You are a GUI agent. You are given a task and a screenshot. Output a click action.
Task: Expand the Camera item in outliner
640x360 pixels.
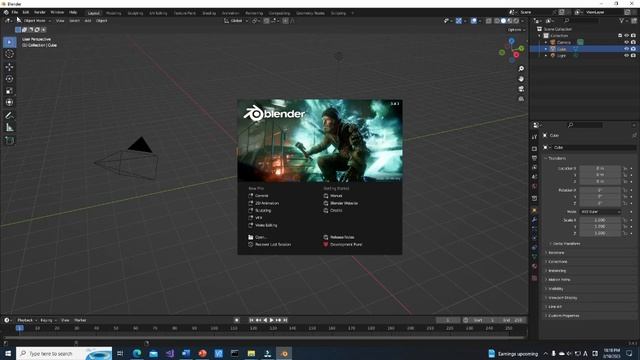click(x=546, y=42)
